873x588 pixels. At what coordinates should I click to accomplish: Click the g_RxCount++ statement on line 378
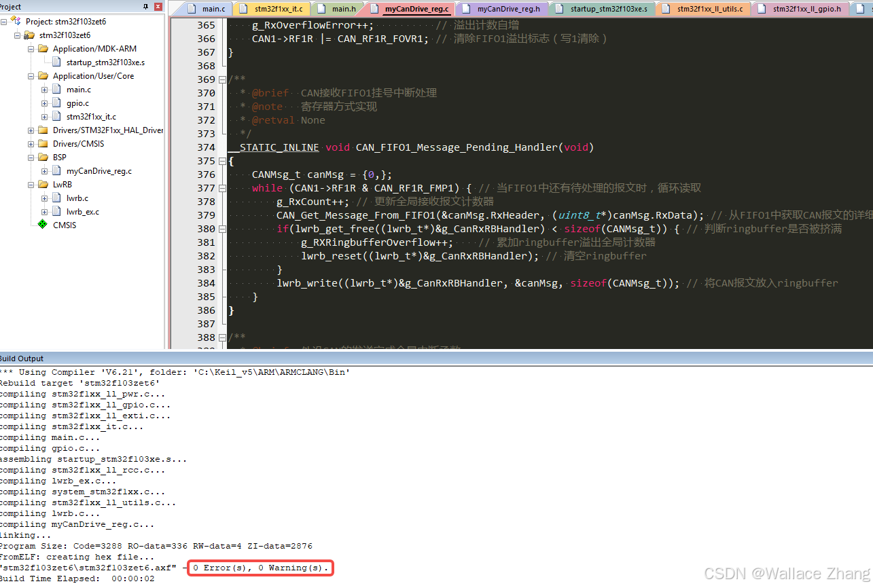click(x=313, y=202)
